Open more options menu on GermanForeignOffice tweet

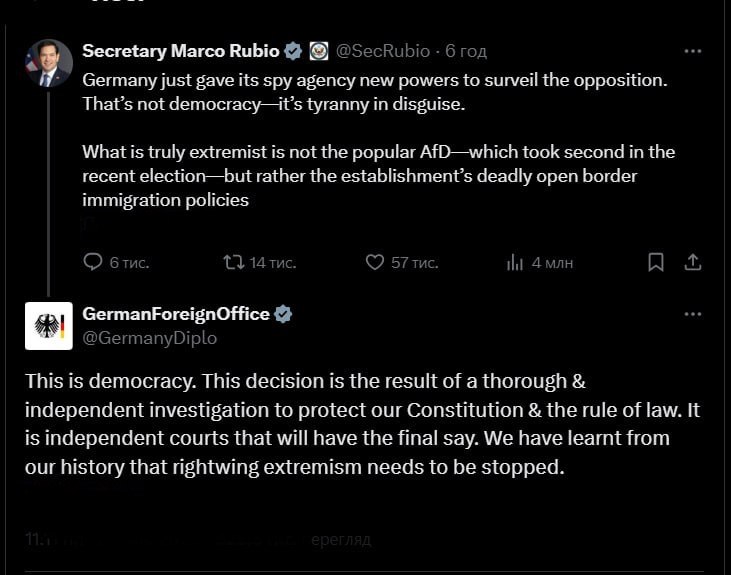692,314
